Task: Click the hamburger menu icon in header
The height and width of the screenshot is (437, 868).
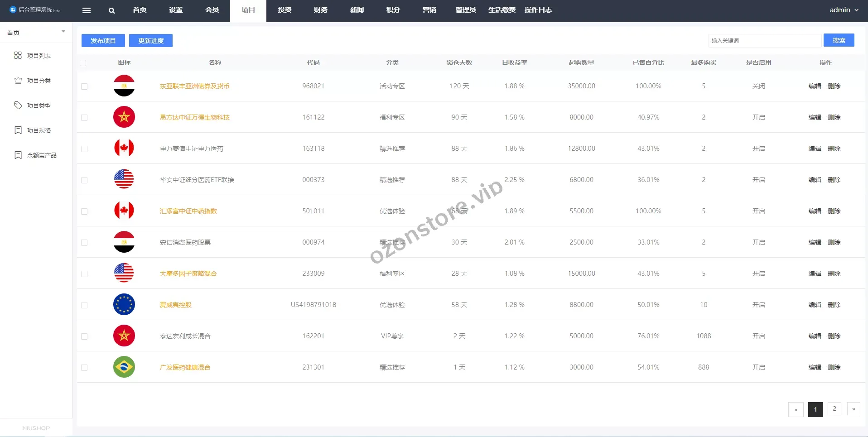Action: tap(87, 10)
